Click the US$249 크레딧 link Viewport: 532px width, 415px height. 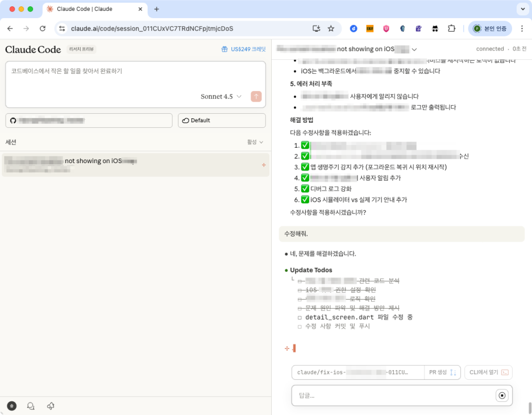click(x=248, y=49)
